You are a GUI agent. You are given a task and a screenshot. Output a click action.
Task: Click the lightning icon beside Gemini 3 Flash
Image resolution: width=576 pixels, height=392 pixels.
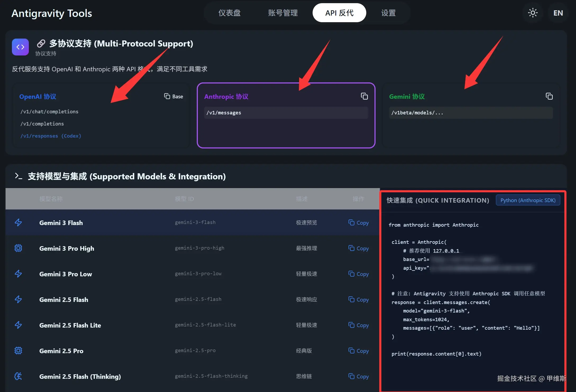(x=18, y=222)
